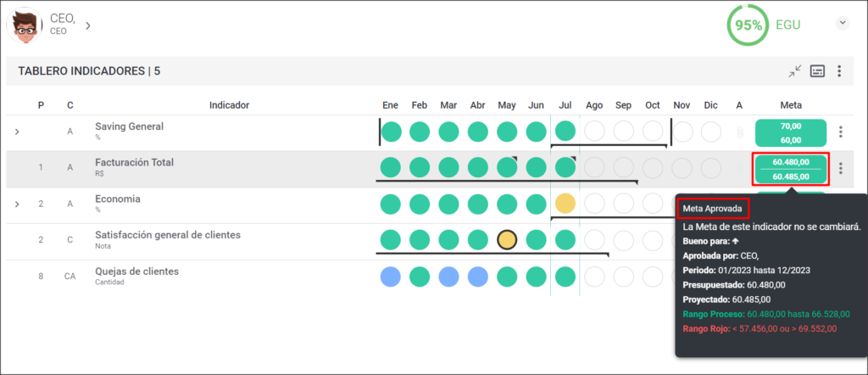868x375 pixels.
Task: Expand the Saving General row
Action: pos(17,132)
